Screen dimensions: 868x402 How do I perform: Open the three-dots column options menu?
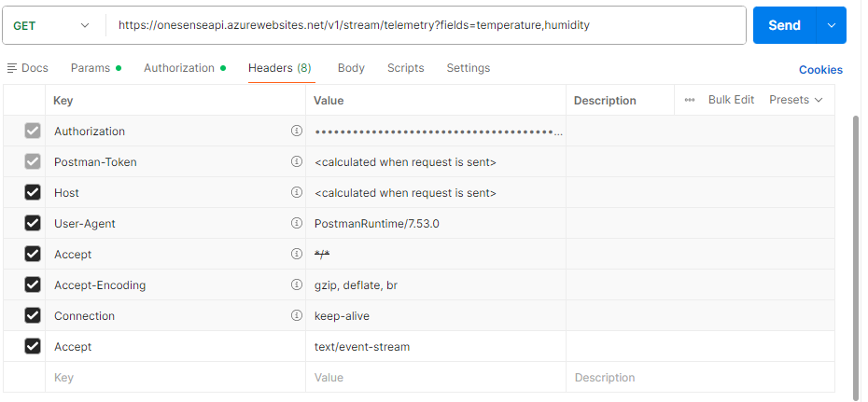click(690, 100)
